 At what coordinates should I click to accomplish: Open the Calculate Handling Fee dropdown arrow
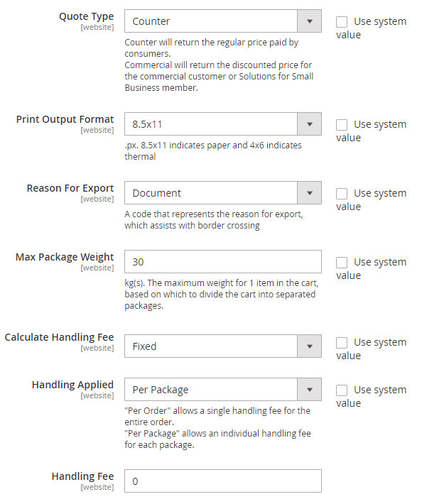click(310, 346)
